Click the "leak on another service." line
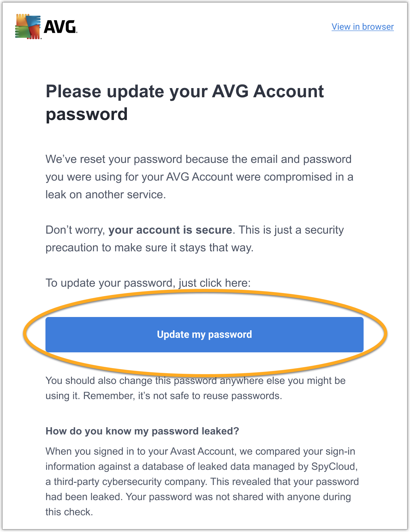The image size is (410, 532). (105, 194)
